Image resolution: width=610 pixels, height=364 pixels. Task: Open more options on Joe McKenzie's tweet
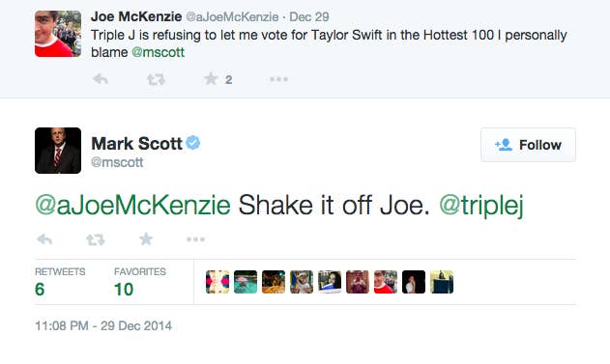(279, 79)
